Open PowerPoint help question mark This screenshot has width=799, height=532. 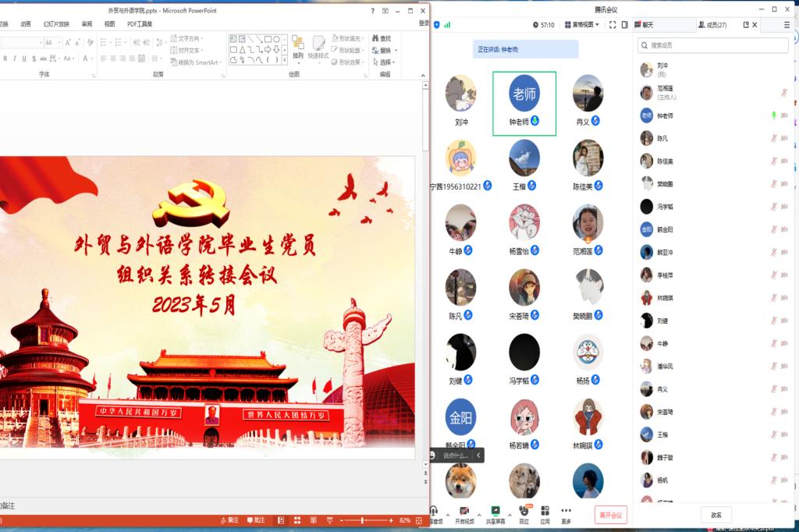click(x=372, y=11)
